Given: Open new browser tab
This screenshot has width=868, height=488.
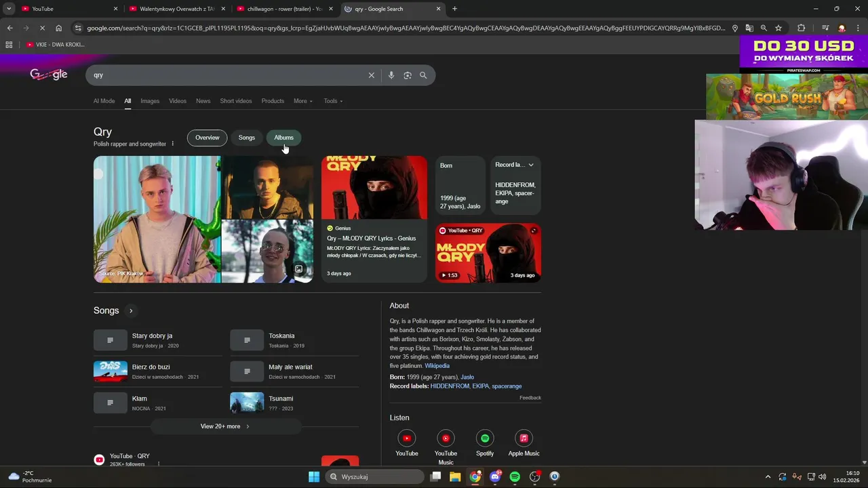Looking at the screenshot, I should coord(454,9).
